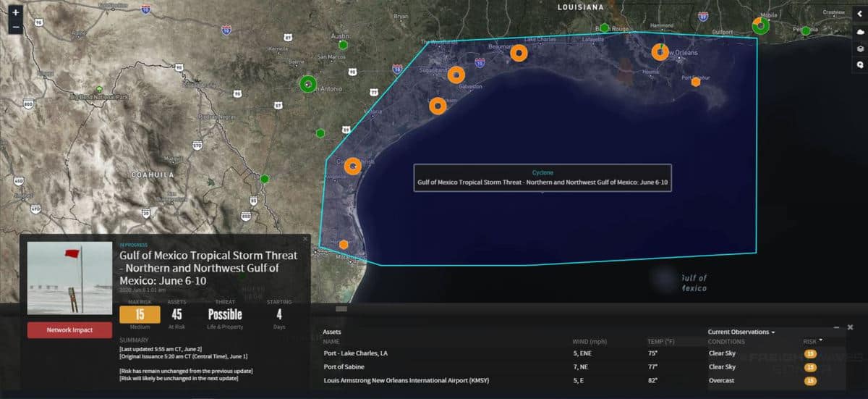Click the orange hexagon at Port Fourchon
Viewport: 868px width, 399px height.
coord(696,82)
